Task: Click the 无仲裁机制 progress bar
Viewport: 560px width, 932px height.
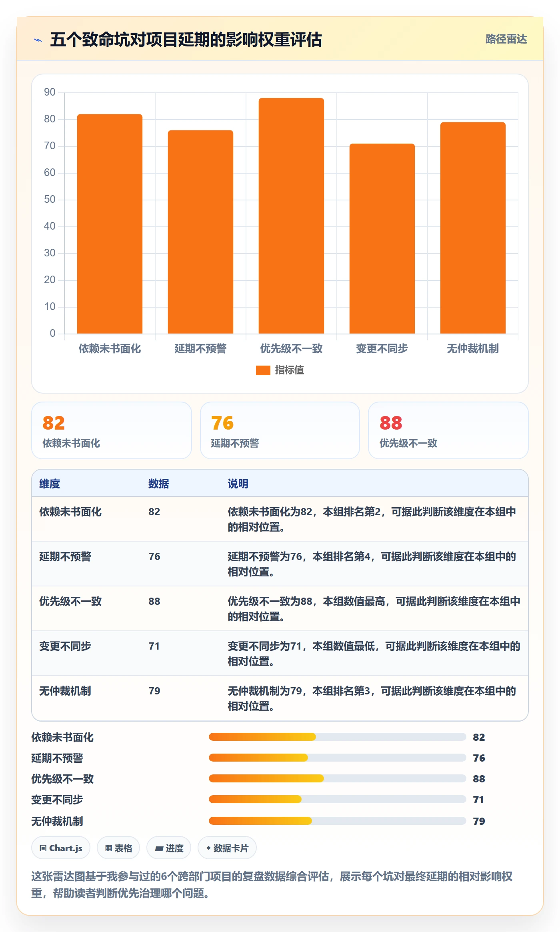Action: point(338,821)
